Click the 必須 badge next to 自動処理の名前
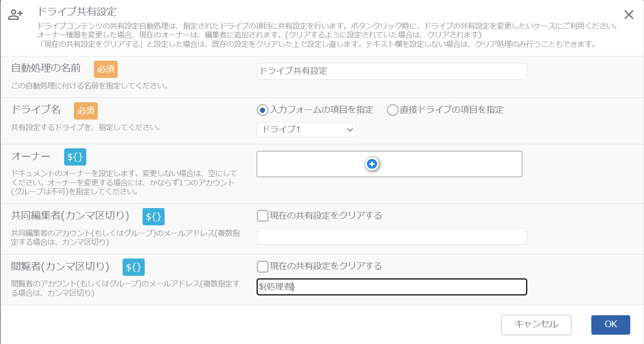 coord(106,70)
